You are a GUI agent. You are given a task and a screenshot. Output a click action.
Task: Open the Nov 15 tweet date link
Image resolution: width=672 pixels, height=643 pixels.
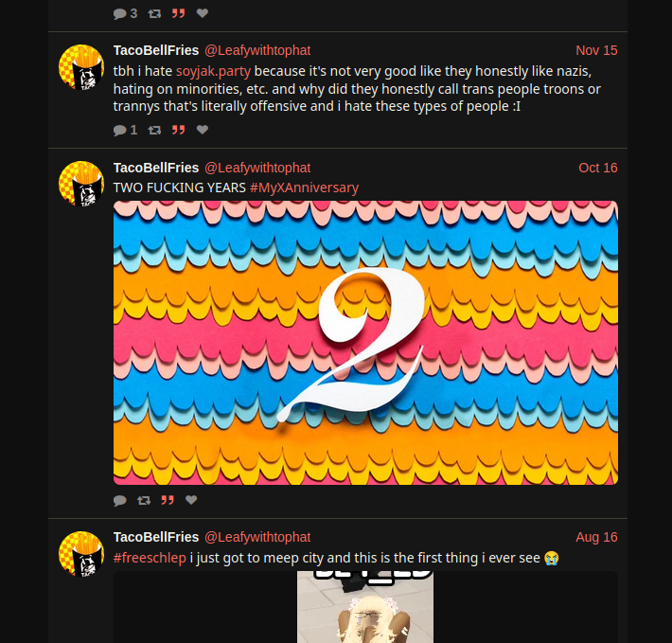coord(596,50)
